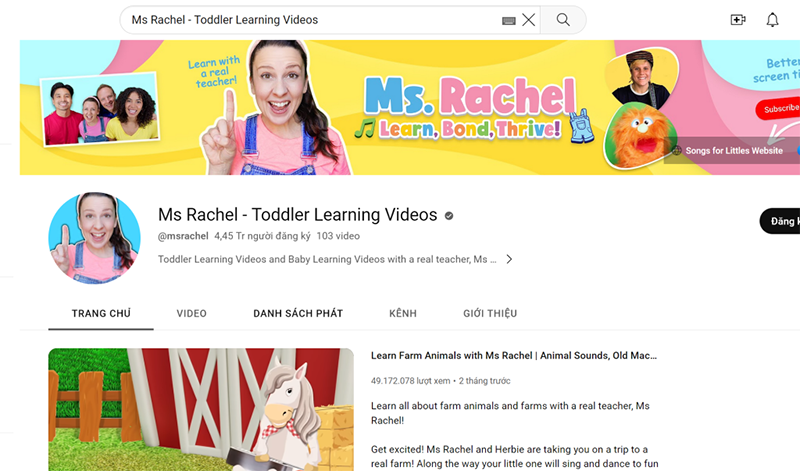The height and width of the screenshot is (471, 800).
Task: Open the GIỚI THIỆU tab
Action: click(x=490, y=313)
